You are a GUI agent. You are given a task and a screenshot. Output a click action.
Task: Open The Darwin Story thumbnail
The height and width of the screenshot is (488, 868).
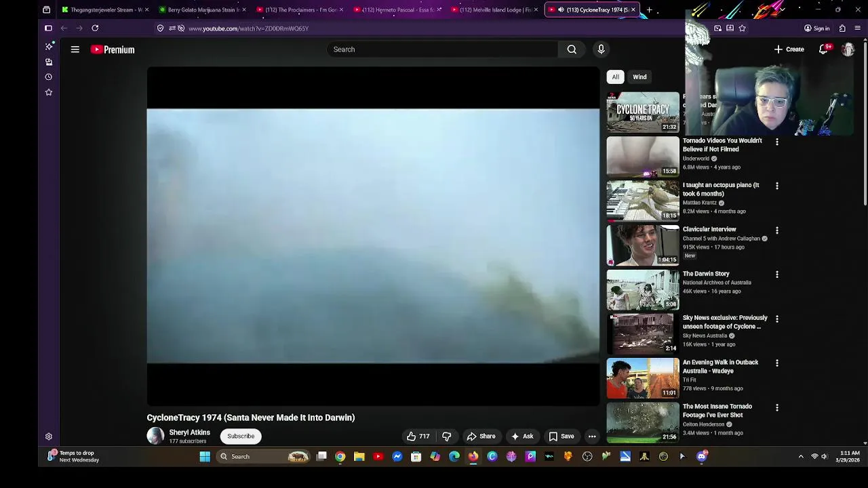pyautogui.click(x=642, y=289)
